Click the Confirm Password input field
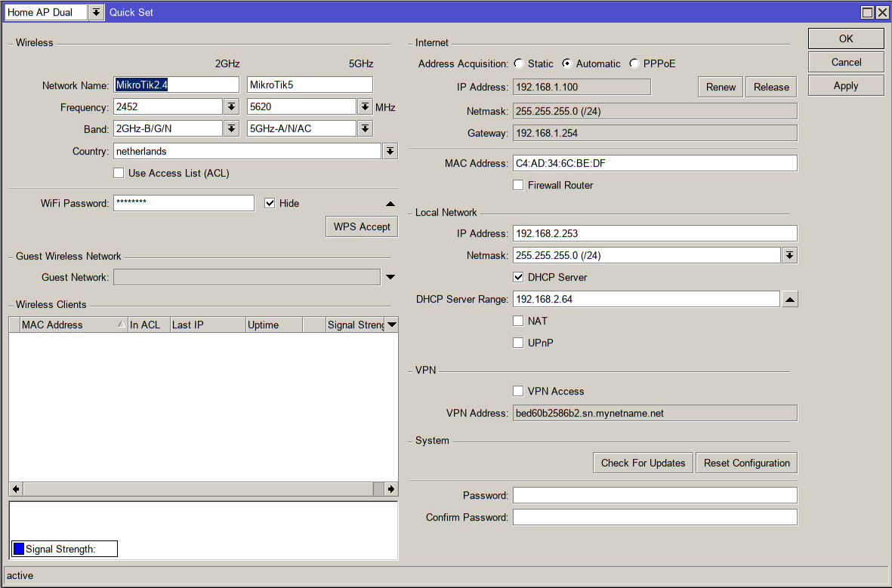Image resolution: width=892 pixels, height=588 pixels. pos(654,518)
